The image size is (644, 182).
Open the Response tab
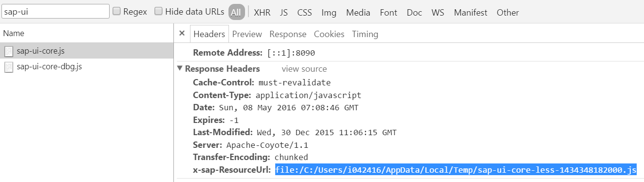tap(288, 34)
